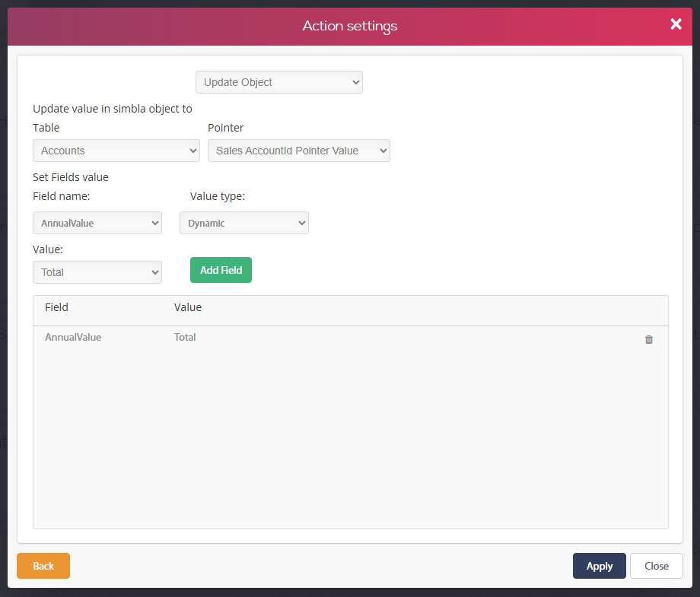Open the Sales AccountId Pointer Value dropdown
This screenshot has height=597, width=700.
(299, 151)
